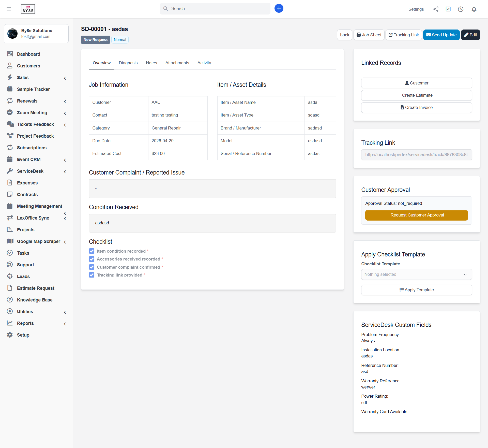Toggle Accessories received recorded checkbox
The image size is (488, 448).
91,259
